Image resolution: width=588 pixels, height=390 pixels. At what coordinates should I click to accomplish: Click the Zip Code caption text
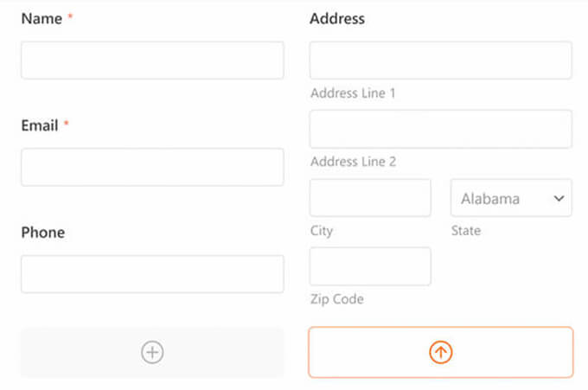coord(337,299)
